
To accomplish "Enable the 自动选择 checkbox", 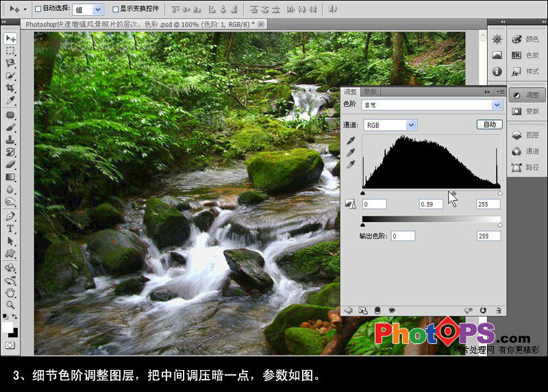I will [x=38, y=9].
